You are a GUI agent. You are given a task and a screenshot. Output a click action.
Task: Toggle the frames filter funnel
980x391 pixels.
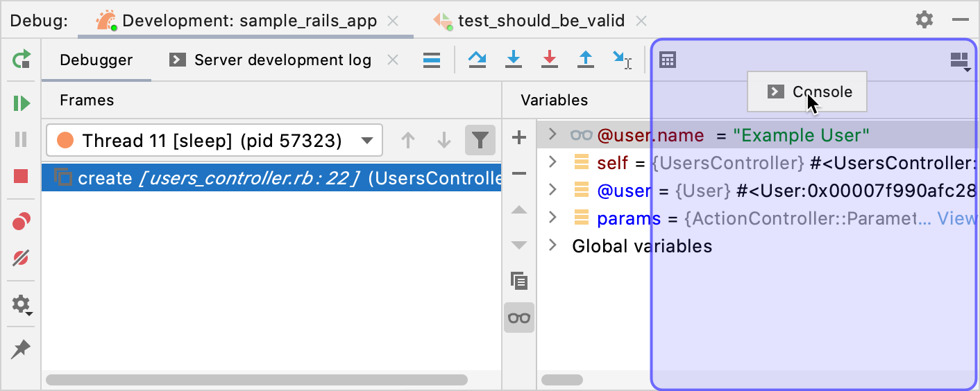[x=480, y=141]
